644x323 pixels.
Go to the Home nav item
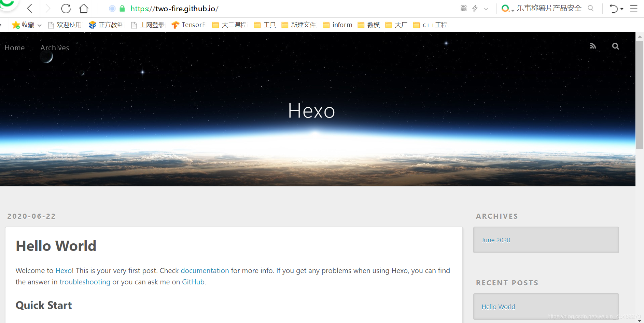coord(15,48)
